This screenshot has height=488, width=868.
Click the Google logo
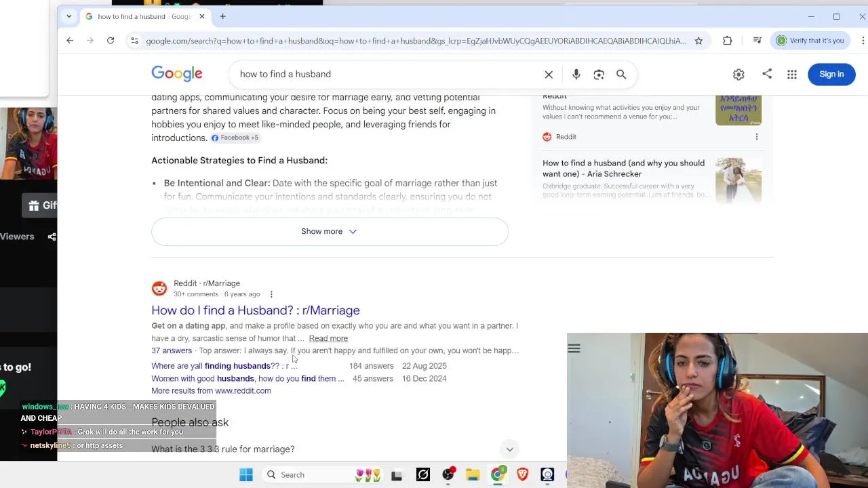(x=177, y=74)
